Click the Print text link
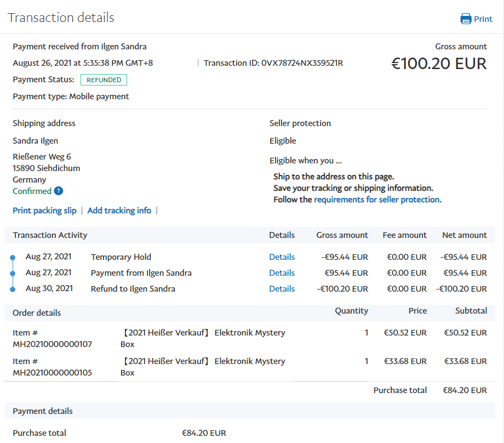The image size is (504, 443). tap(483, 19)
